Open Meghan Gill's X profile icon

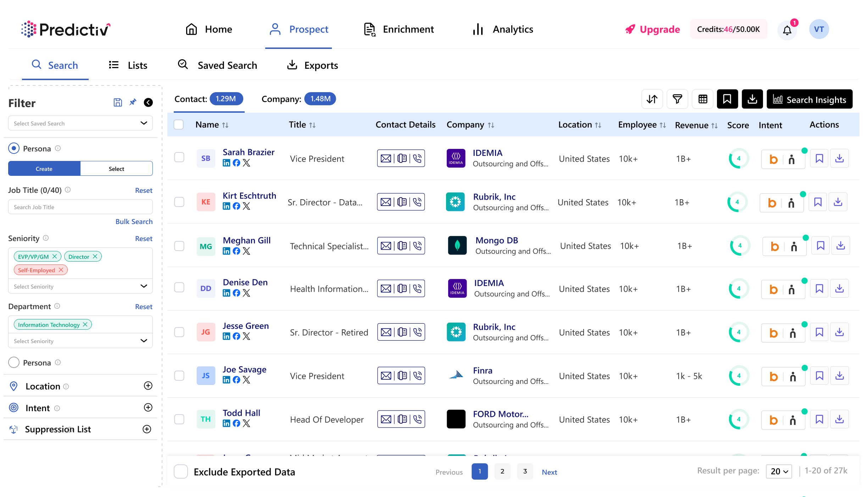tap(246, 251)
